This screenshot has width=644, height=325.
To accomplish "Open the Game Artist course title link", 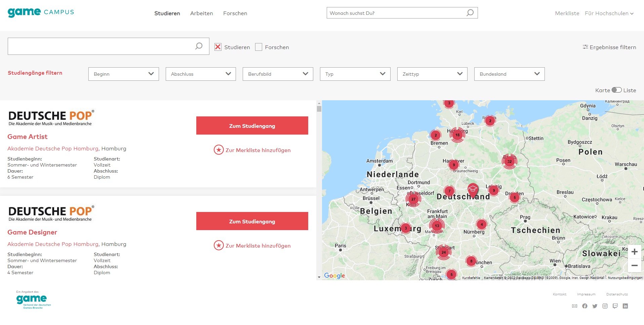I will click(28, 137).
